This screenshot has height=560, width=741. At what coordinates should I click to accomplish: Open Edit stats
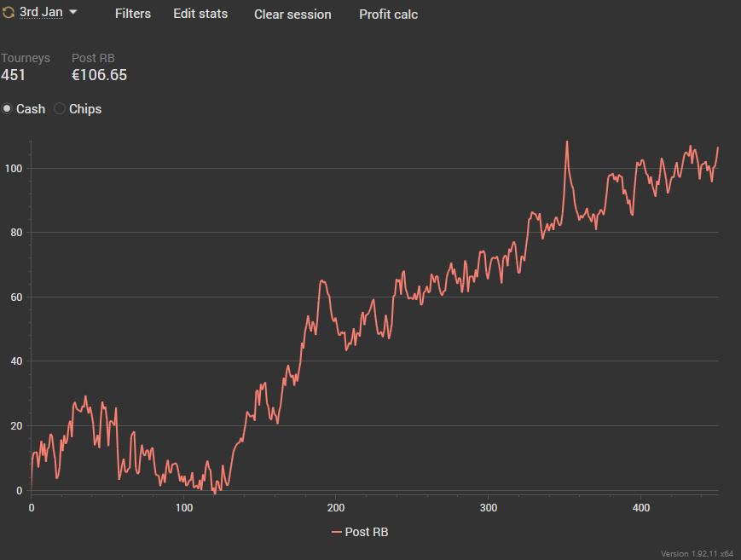coord(200,14)
